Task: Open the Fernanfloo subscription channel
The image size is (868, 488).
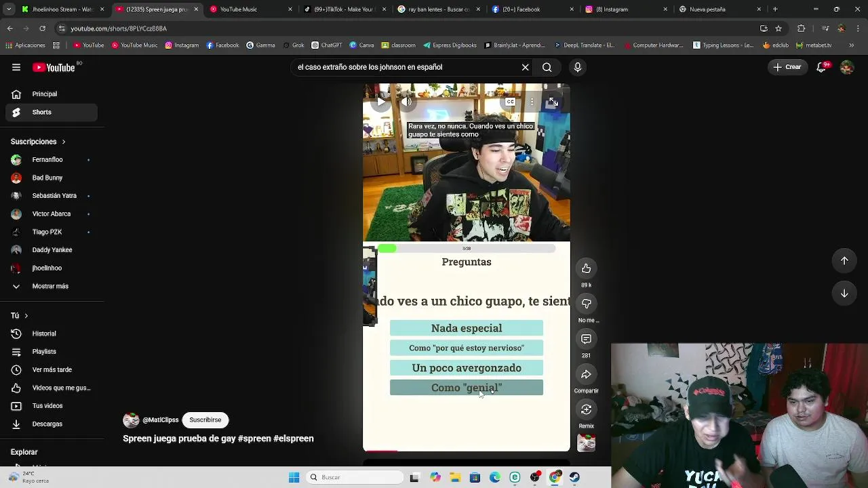Action: tap(52, 160)
